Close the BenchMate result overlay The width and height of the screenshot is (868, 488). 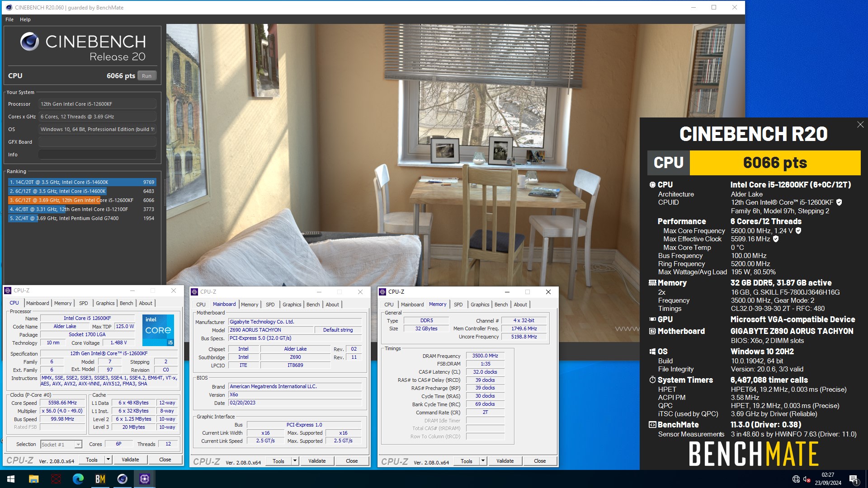[x=860, y=125]
